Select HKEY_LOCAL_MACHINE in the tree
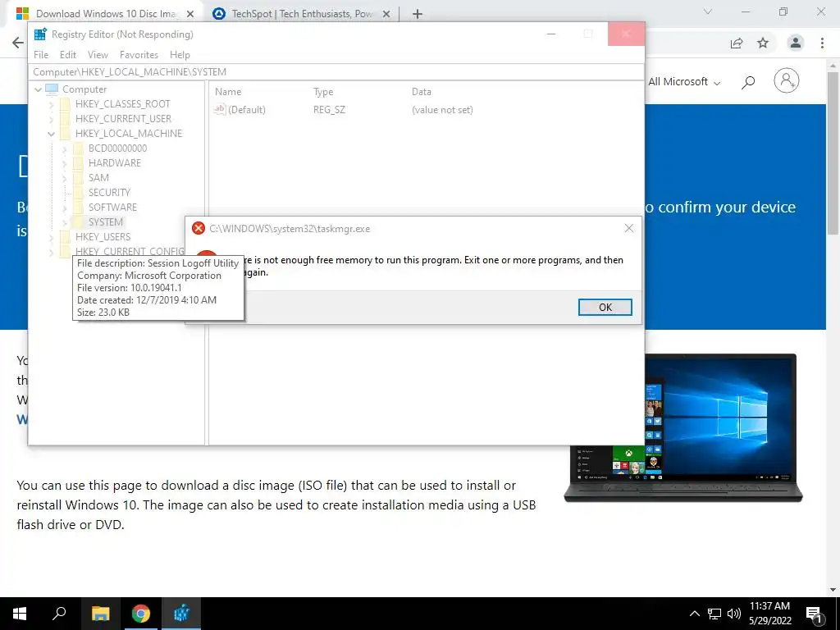This screenshot has width=840, height=630. 129,134
